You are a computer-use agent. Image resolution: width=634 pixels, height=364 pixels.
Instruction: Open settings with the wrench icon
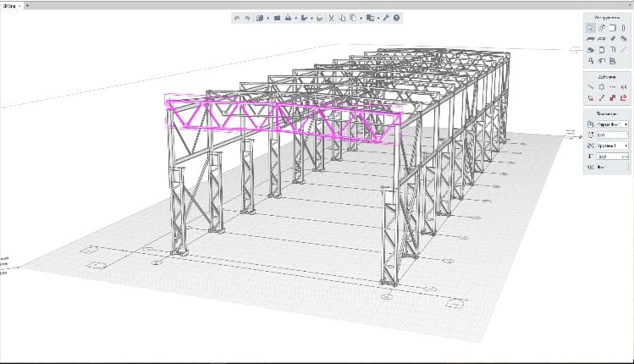tap(386, 18)
